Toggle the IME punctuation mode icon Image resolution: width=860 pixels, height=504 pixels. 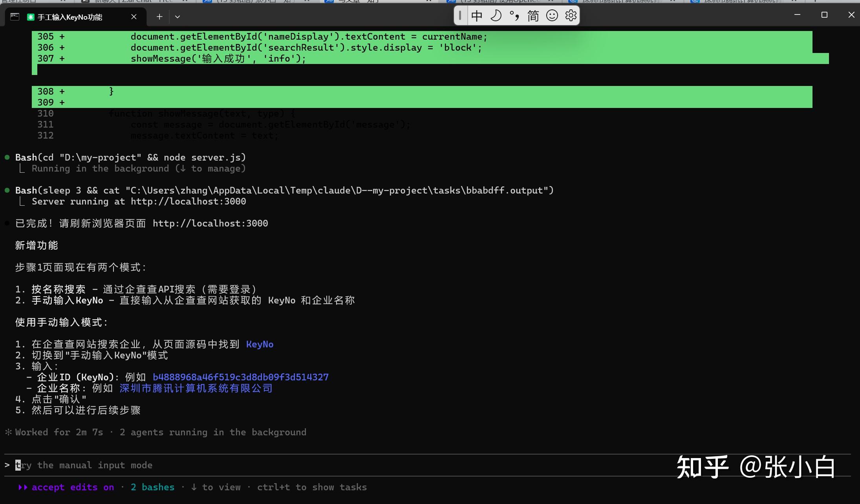(514, 16)
